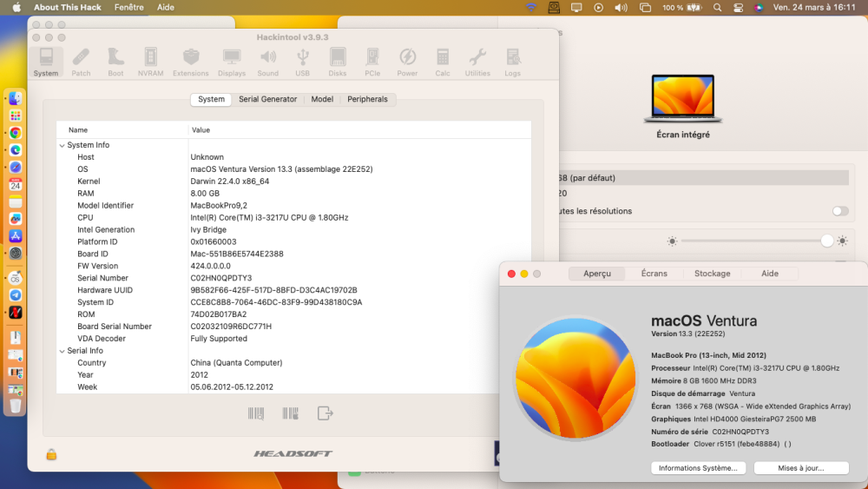Launch Microsoft Edge from the Dock

pyautogui.click(x=16, y=150)
